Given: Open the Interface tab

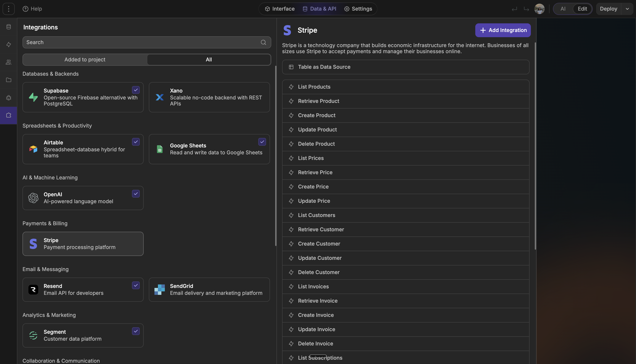Looking at the screenshot, I should (280, 9).
